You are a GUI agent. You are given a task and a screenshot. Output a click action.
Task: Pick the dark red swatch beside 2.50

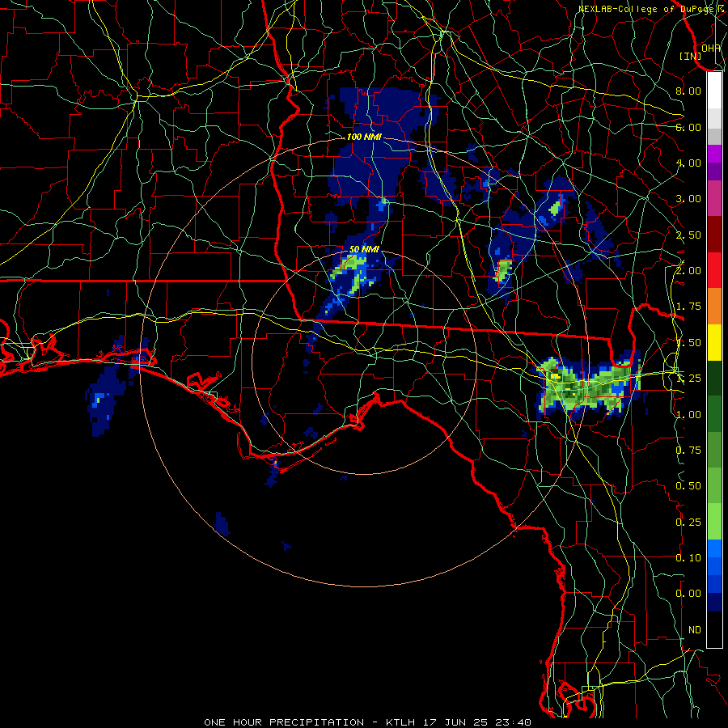pos(714,235)
